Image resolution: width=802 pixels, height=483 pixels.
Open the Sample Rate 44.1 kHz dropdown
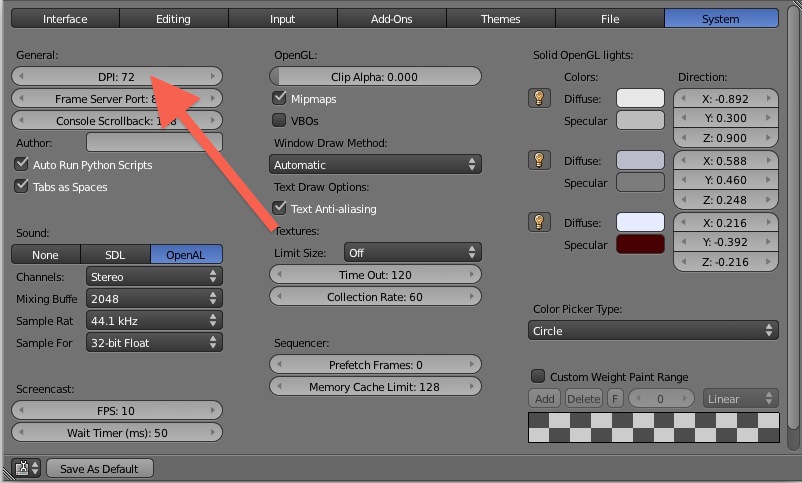pyautogui.click(x=154, y=320)
